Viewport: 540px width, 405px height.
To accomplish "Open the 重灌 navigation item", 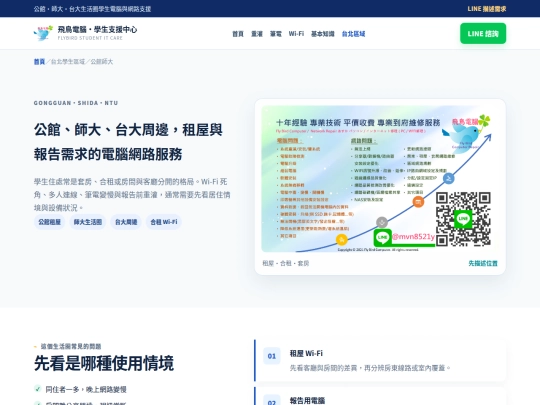I will [257, 34].
